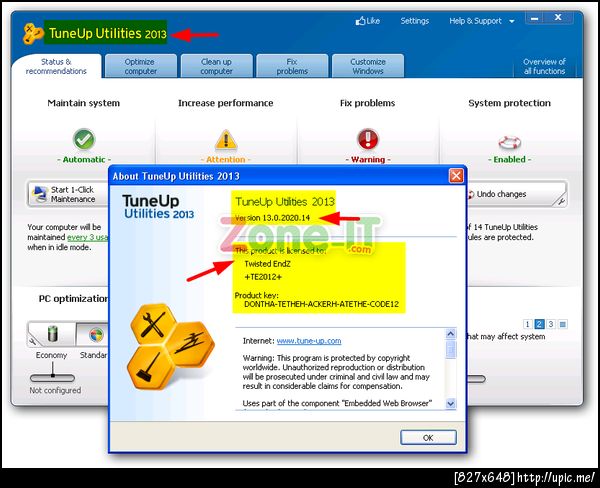This screenshot has height=488, width=600.
Task: Go to page 3 of recommendations
Action: click(x=551, y=324)
